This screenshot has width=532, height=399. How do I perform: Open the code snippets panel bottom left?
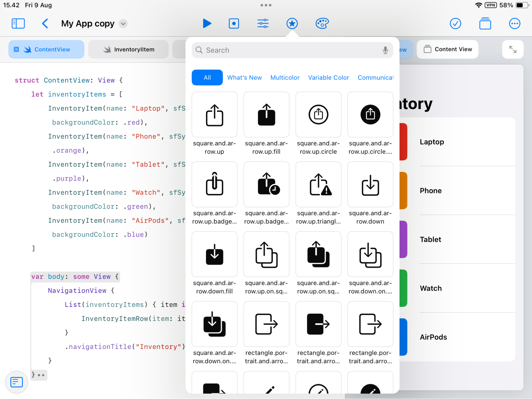click(16, 382)
